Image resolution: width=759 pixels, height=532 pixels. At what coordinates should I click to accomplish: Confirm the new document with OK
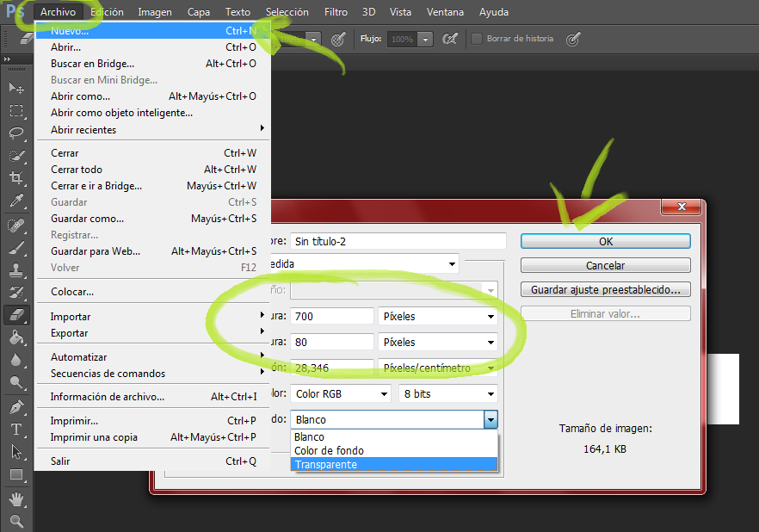click(x=606, y=242)
